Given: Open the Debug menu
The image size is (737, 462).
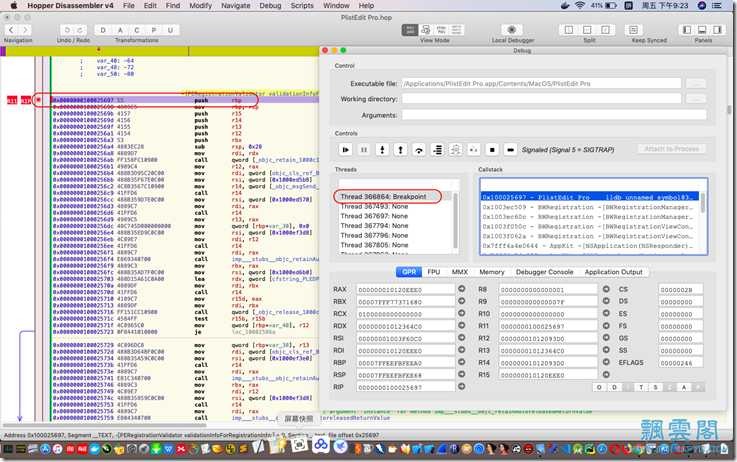Looking at the screenshot, I should coord(270,6).
